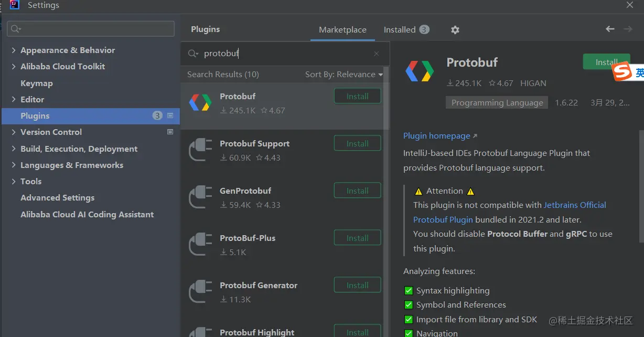This screenshot has height=337, width=644.
Task: Click the search magnifier in plugin search
Action: click(x=193, y=54)
